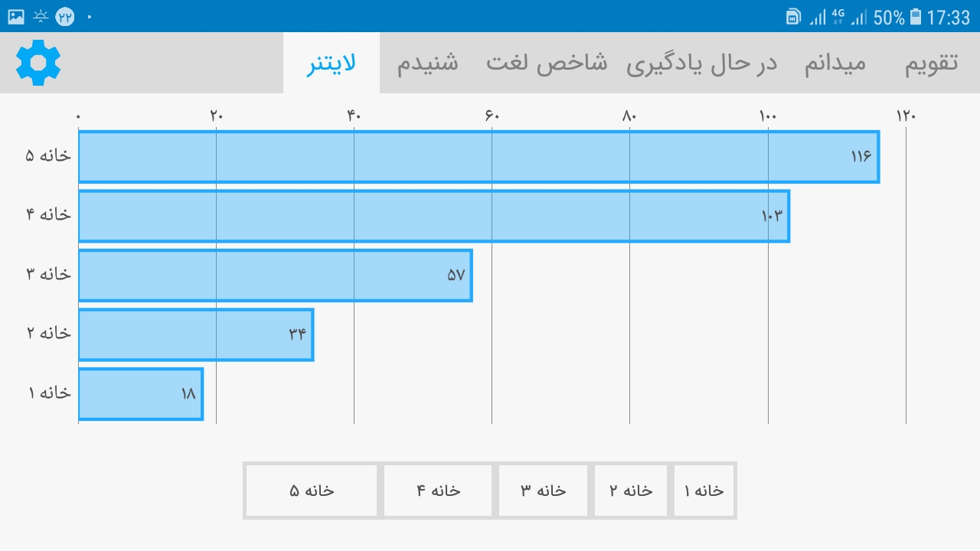This screenshot has width=980, height=551.
Task: Tap the gallery image icon in status bar
Action: coord(16,16)
